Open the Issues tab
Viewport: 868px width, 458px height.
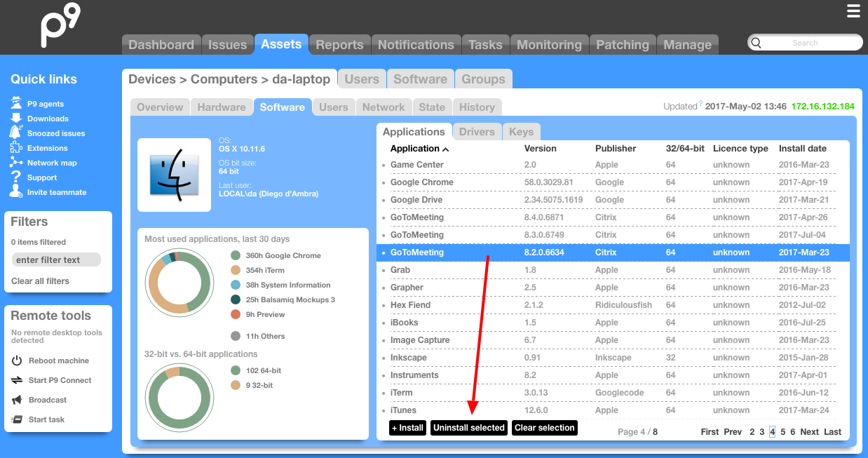228,45
